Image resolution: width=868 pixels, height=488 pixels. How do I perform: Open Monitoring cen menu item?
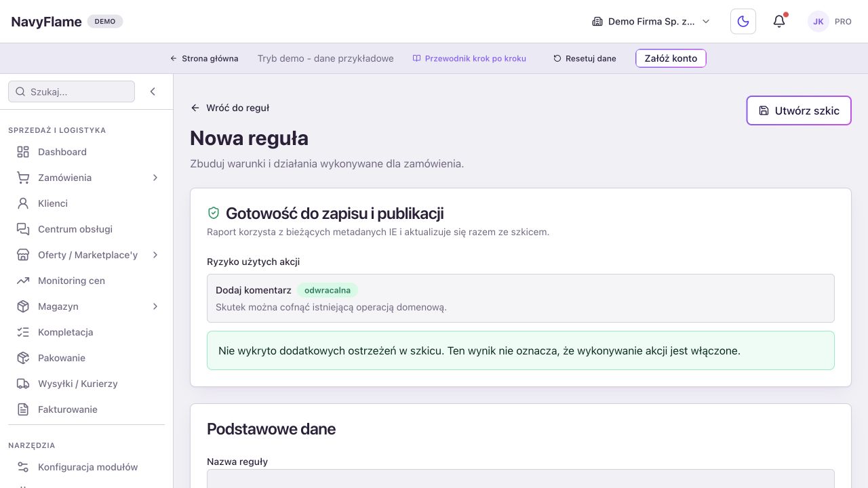(86, 281)
